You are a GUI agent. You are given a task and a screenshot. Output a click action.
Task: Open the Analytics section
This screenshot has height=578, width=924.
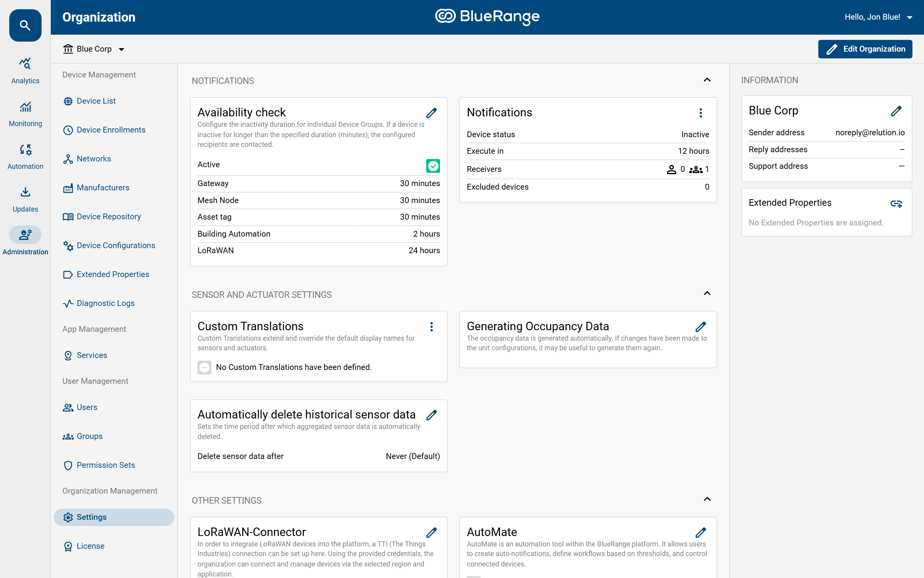point(25,71)
